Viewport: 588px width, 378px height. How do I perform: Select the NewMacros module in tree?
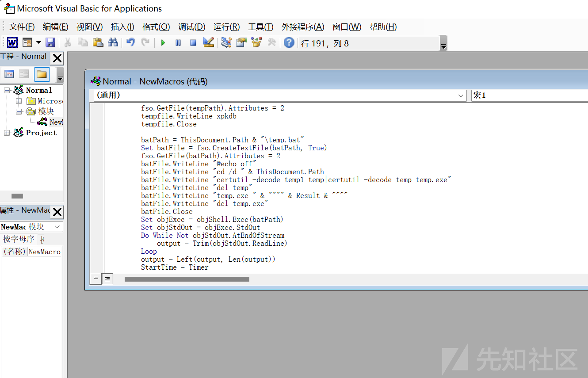click(56, 122)
